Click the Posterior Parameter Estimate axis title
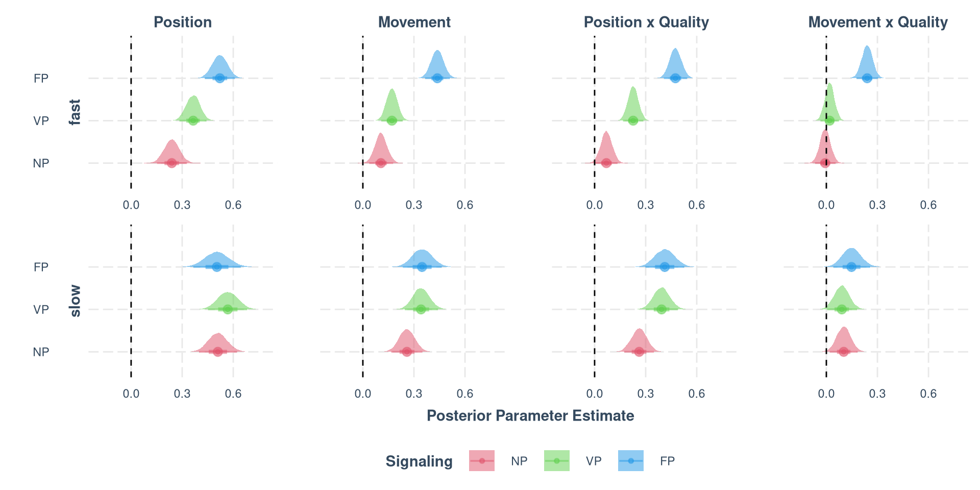 click(x=530, y=416)
